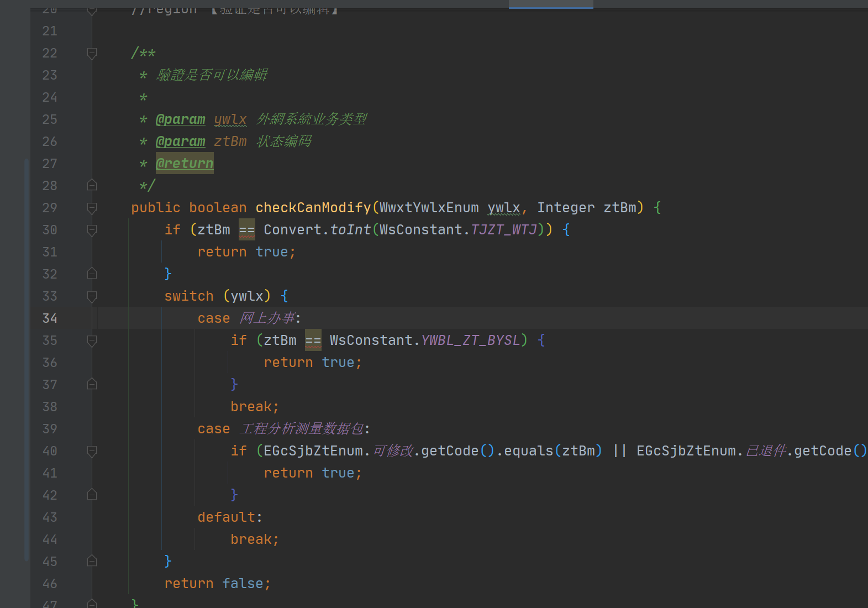Click the 已退件 enum constant

(766, 451)
